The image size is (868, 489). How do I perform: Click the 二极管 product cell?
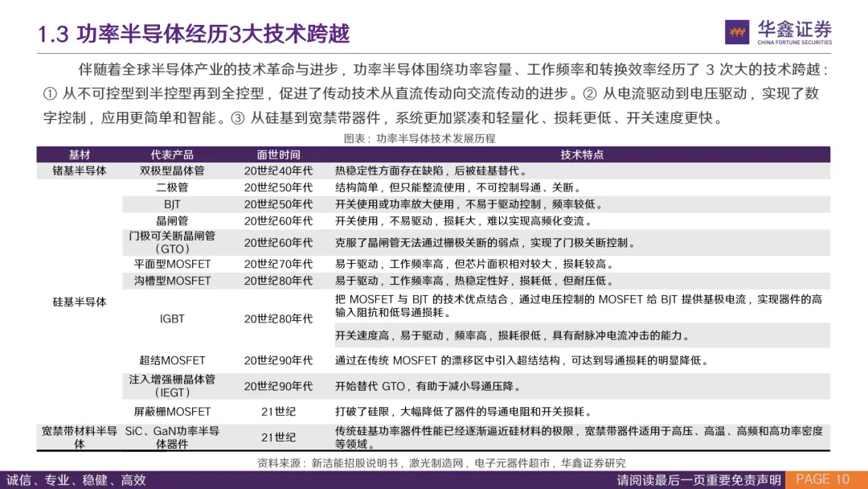(x=172, y=187)
